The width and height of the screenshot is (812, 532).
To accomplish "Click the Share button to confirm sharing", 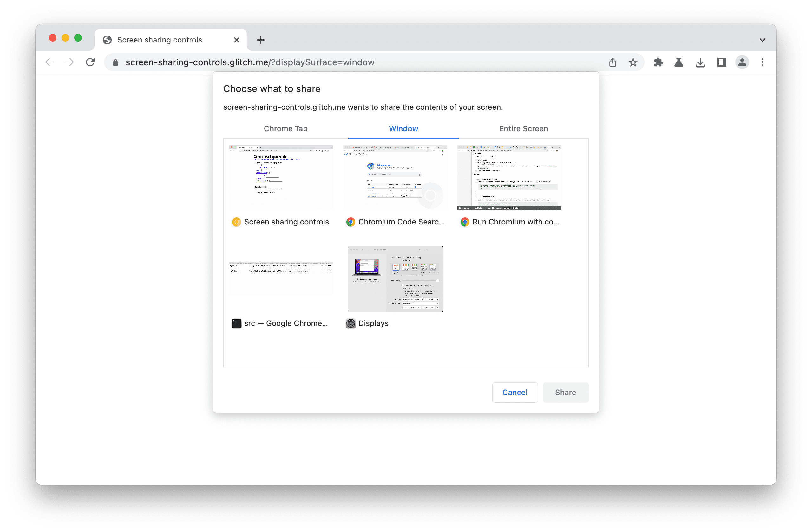I will tap(565, 391).
